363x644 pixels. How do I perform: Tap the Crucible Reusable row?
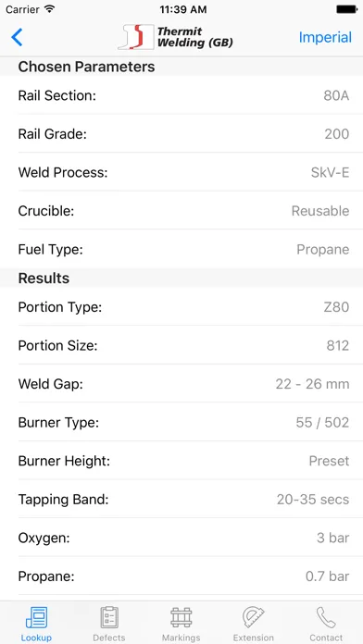pyautogui.click(x=181, y=211)
